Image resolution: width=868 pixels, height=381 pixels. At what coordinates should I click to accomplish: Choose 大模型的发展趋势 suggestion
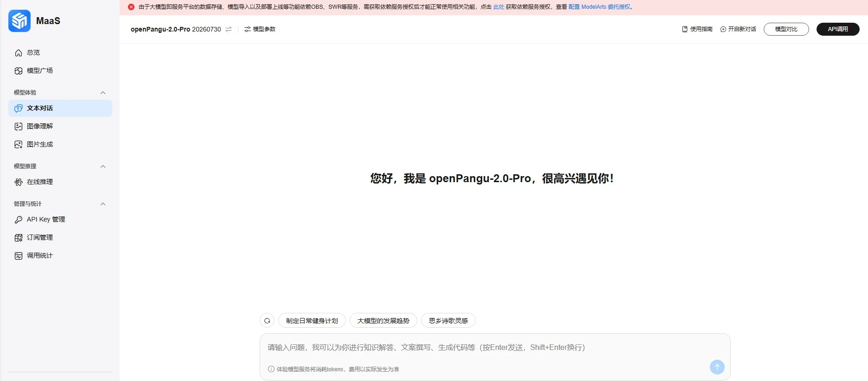point(383,321)
